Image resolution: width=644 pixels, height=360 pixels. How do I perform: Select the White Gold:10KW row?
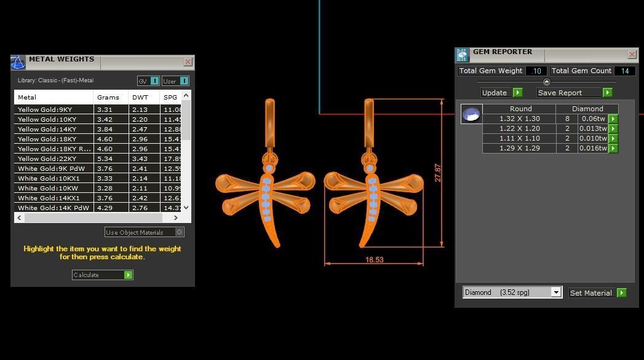click(98, 188)
